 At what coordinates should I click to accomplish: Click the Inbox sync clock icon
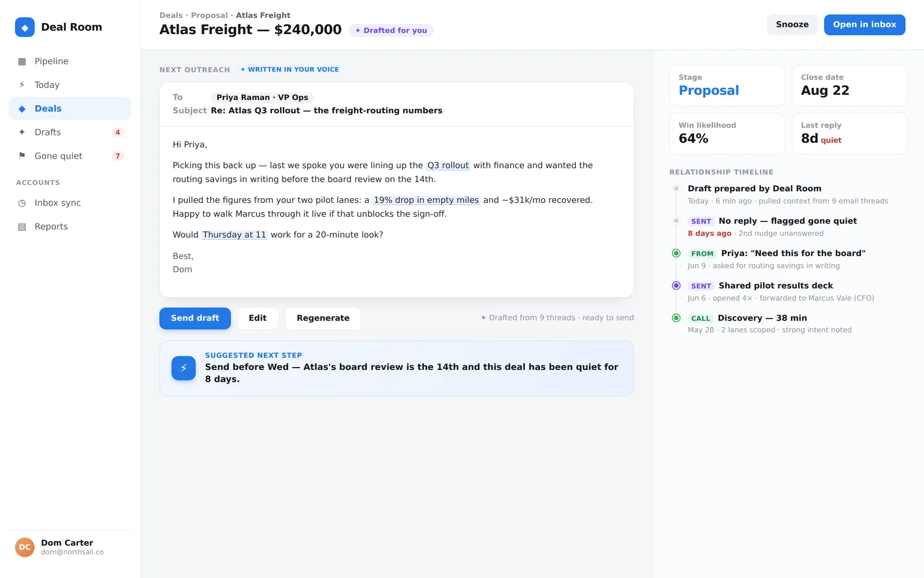coord(22,203)
